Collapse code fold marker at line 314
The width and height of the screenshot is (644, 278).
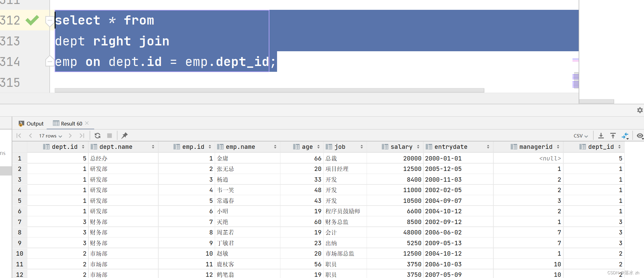click(x=49, y=61)
